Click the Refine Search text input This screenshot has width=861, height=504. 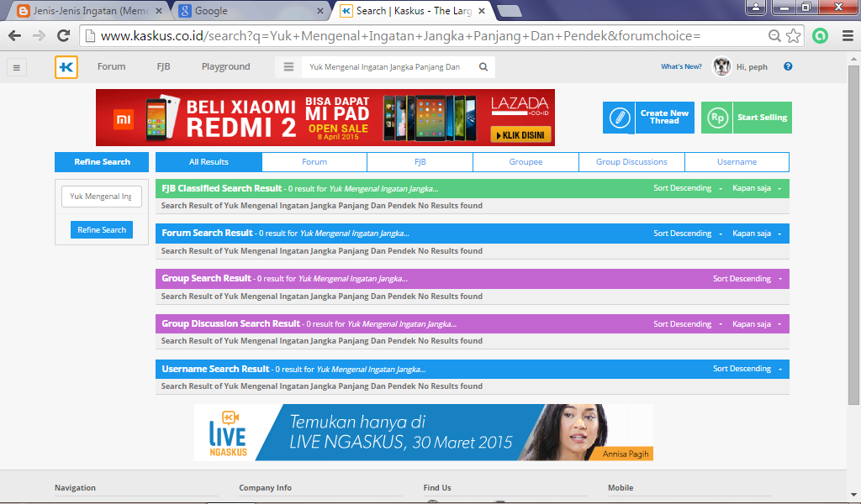point(102,197)
